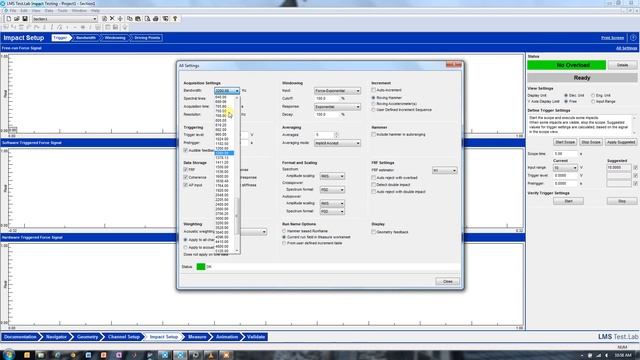640x360 pixels.
Task: Toggle the Coherence data storage checkbox
Action: click(186, 177)
